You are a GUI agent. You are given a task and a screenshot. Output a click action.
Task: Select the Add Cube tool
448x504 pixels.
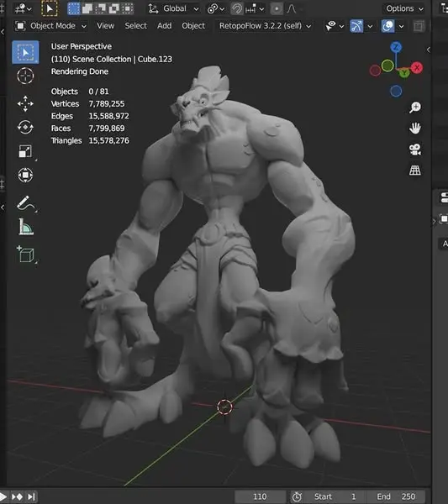click(25, 255)
